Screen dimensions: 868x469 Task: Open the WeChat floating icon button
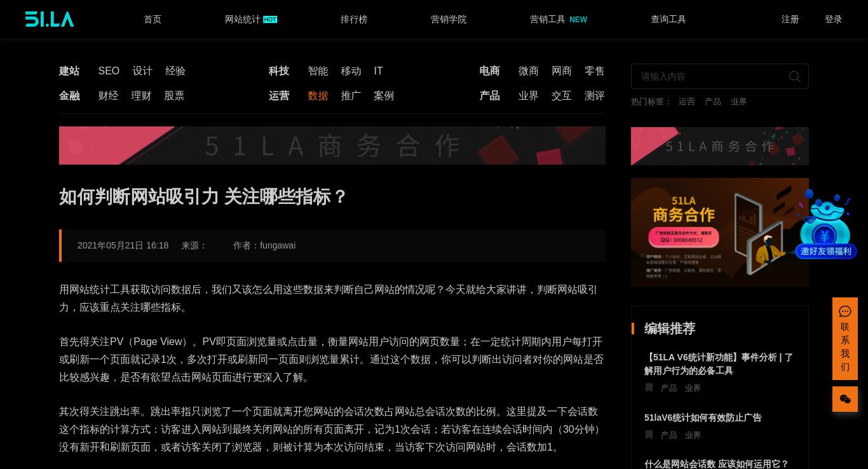pyautogui.click(x=845, y=399)
